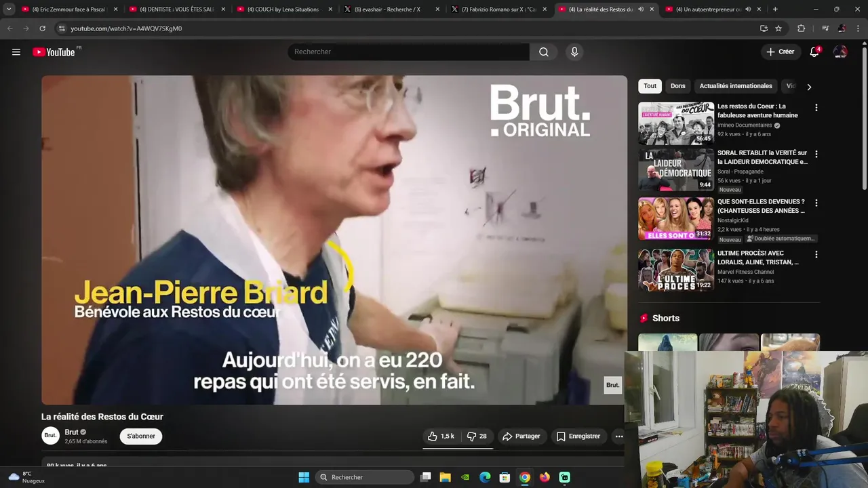
Task: Save the video with Enregistrer
Action: [578, 436]
